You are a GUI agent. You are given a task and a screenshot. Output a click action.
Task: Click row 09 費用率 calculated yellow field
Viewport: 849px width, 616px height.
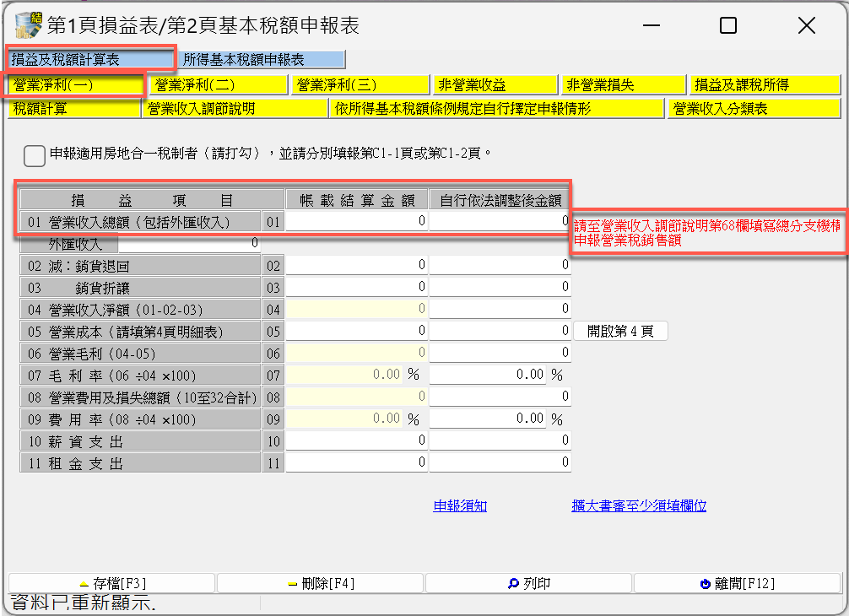pyautogui.click(x=344, y=419)
